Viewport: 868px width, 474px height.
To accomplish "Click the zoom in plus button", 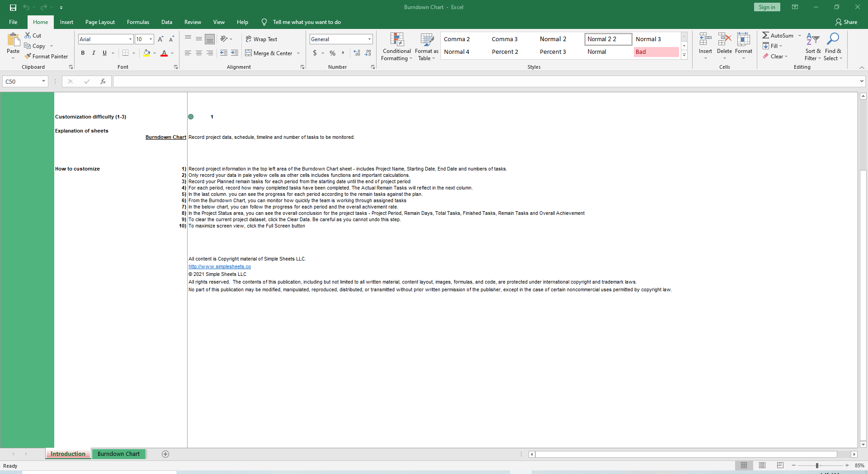I will (x=847, y=465).
